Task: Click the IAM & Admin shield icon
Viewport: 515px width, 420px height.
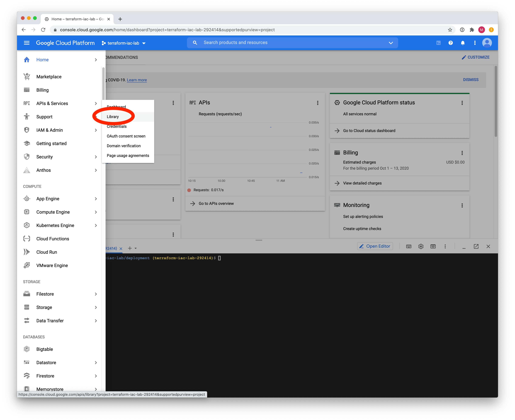Action: (27, 130)
